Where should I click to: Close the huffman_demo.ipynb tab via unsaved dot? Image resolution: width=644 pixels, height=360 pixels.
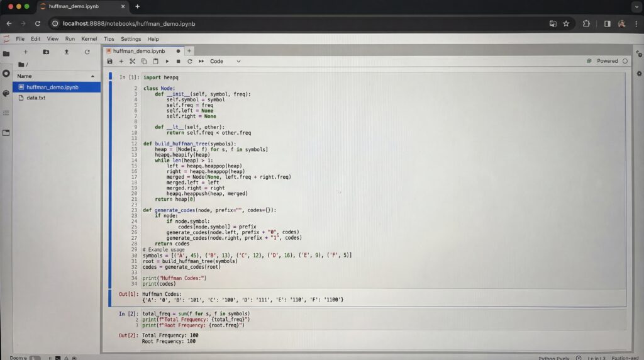coord(178,51)
